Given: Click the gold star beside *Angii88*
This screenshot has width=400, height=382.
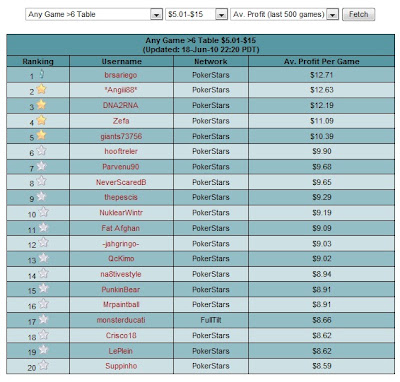Looking at the screenshot, I should [41, 89].
